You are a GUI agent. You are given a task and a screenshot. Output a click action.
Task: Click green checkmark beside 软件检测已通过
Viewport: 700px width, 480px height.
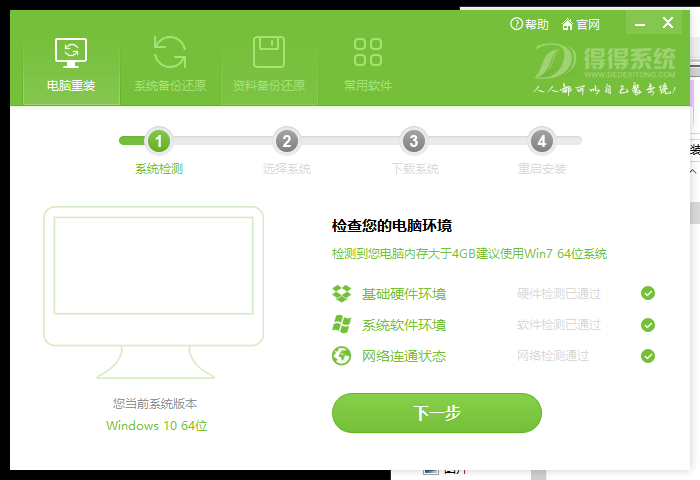(x=648, y=325)
